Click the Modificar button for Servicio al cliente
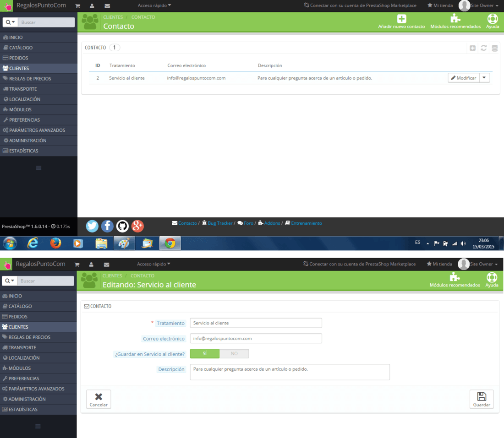Image resolution: width=504 pixels, height=438 pixels. [464, 78]
